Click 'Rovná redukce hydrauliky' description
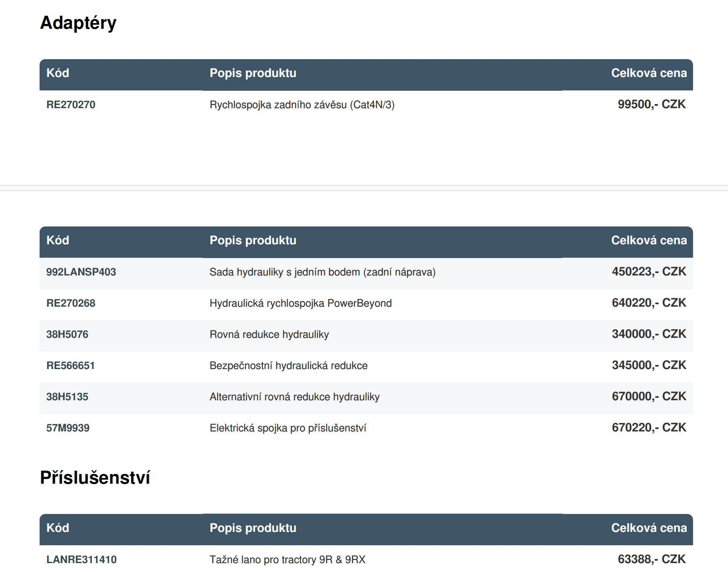 [x=269, y=334]
